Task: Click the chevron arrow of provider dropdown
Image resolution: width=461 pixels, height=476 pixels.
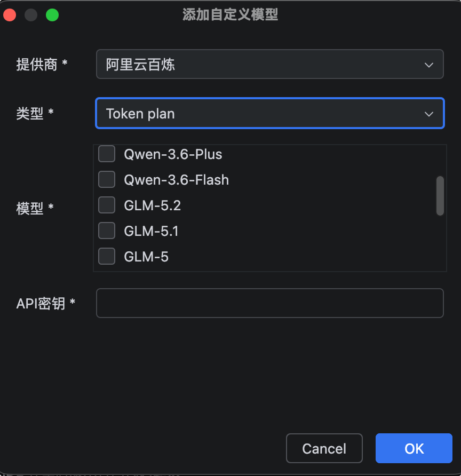Action: click(428, 65)
